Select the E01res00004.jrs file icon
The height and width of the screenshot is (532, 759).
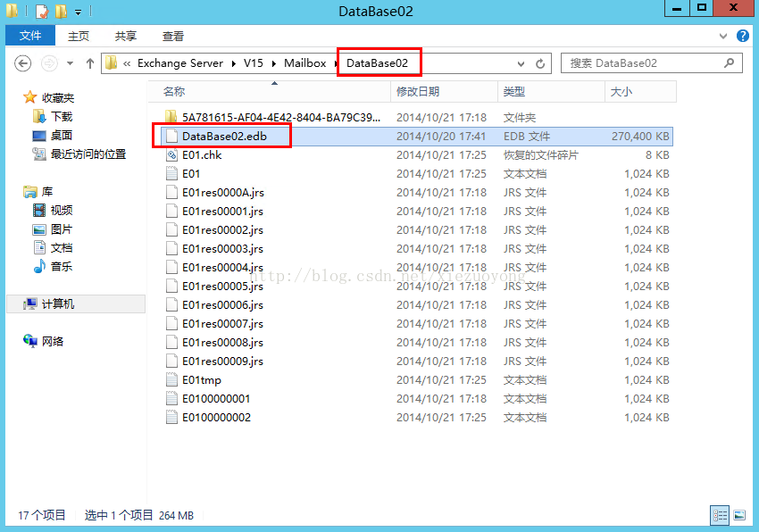tap(171, 267)
